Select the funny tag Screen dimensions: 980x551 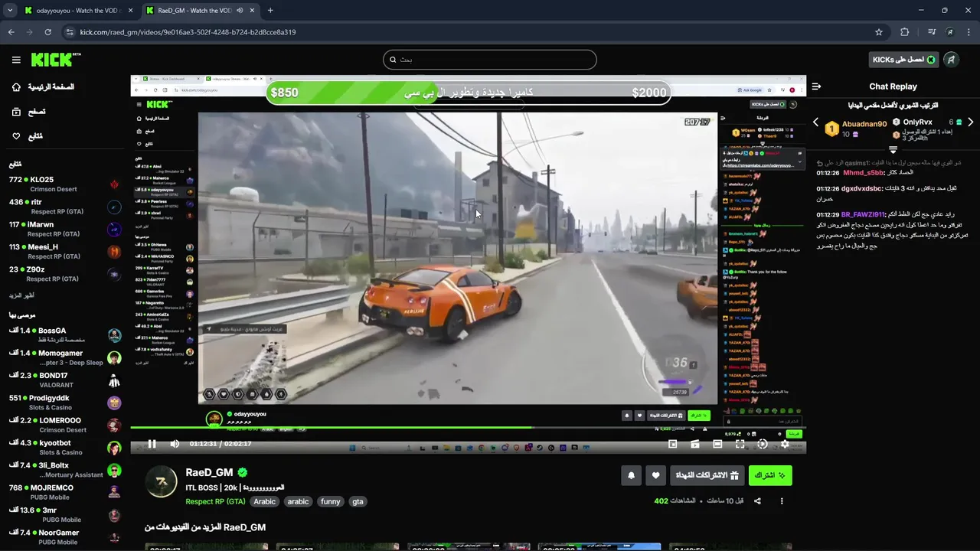(x=331, y=502)
